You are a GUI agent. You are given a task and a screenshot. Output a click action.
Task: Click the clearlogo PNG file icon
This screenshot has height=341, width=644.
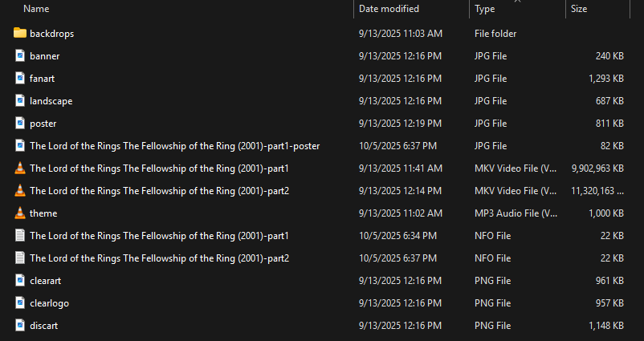pos(20,303)
